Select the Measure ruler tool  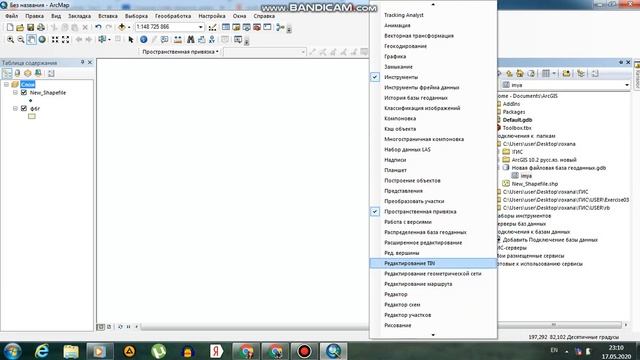tap(177, 40)
